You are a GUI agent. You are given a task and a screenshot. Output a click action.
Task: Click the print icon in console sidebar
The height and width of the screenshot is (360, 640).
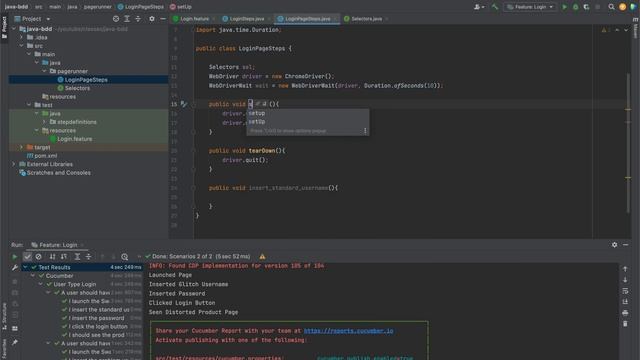(625, 313)
